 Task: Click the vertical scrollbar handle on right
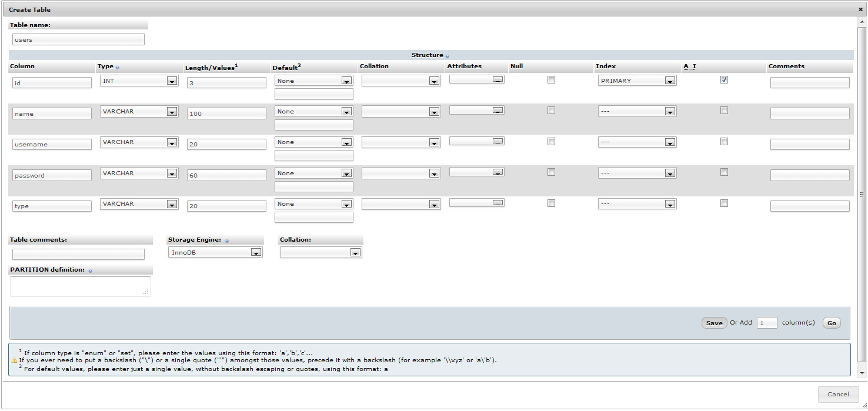(x=862, y=195)
